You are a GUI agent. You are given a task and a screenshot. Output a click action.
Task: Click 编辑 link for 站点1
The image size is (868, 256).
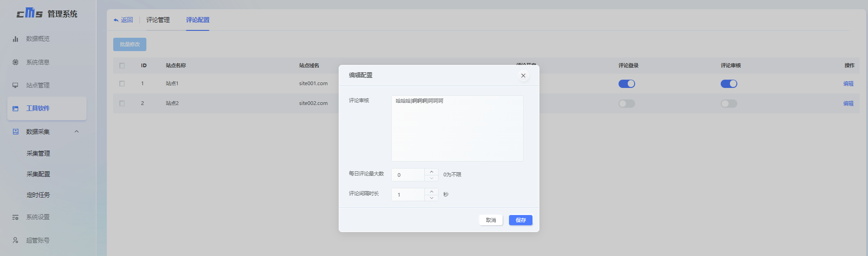coord(848,83)
